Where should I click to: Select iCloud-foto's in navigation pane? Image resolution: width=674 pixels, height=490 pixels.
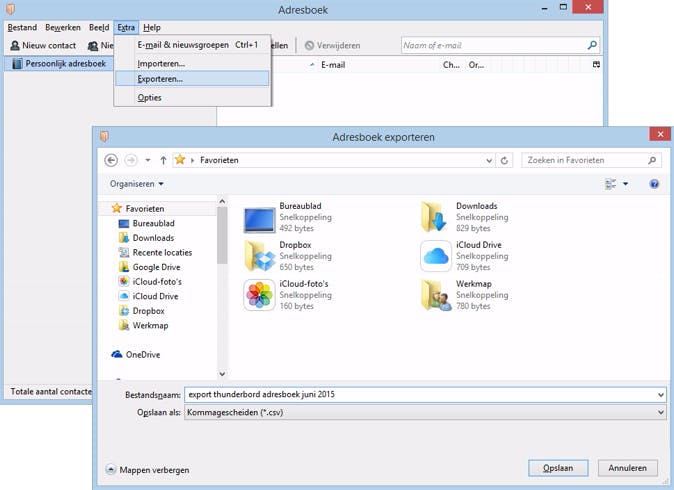click(157, 282)
